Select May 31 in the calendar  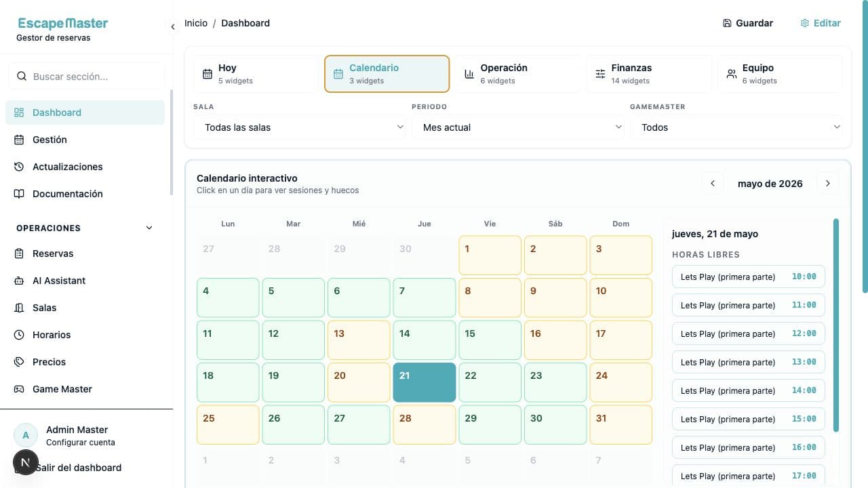[x=621, y=425]
